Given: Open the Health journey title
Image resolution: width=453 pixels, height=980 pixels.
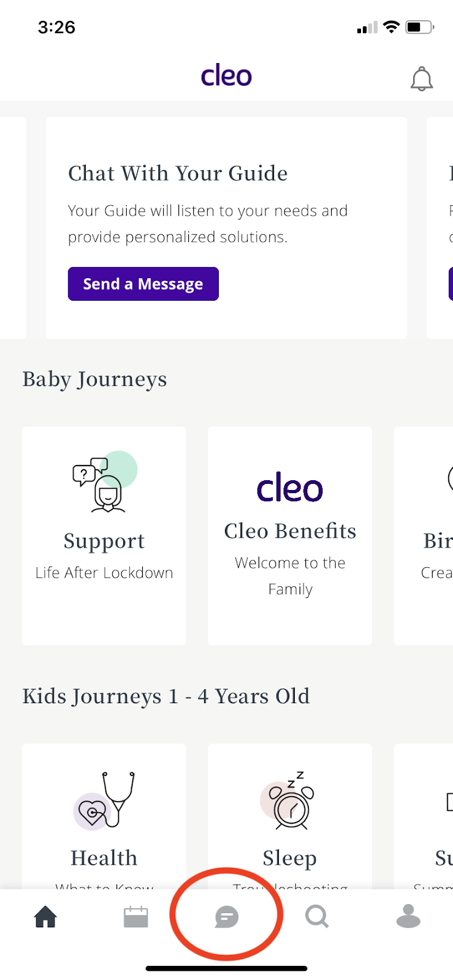Looking at the screenshot, I should 104,858.
